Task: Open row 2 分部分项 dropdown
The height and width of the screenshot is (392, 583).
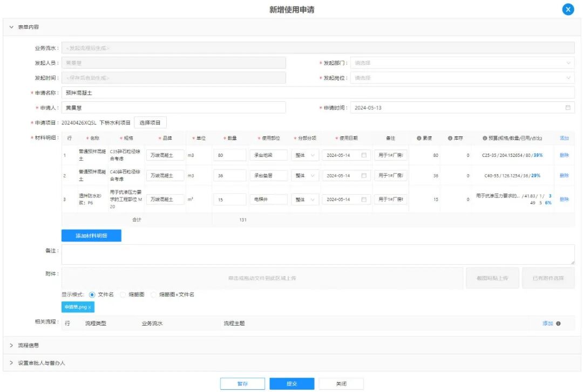Action: [306, 176]
